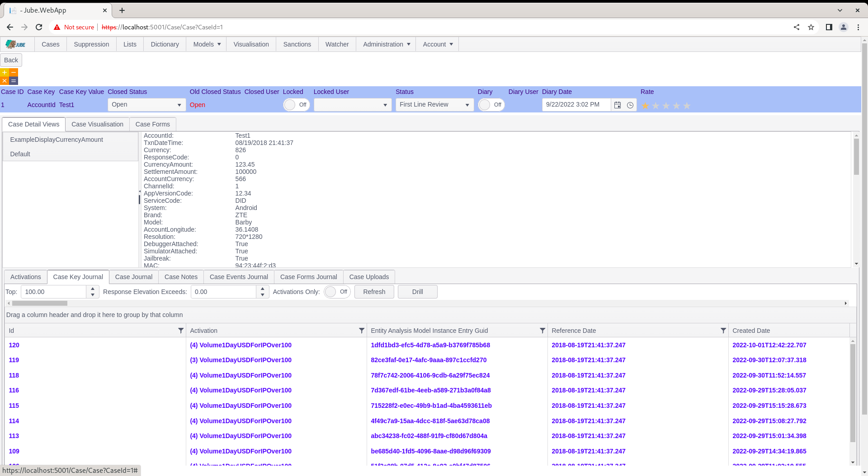This screenshot has width=868, height=476.
Task: Decrease the Response Elevation Exceeds value
Action: point(263,295)
